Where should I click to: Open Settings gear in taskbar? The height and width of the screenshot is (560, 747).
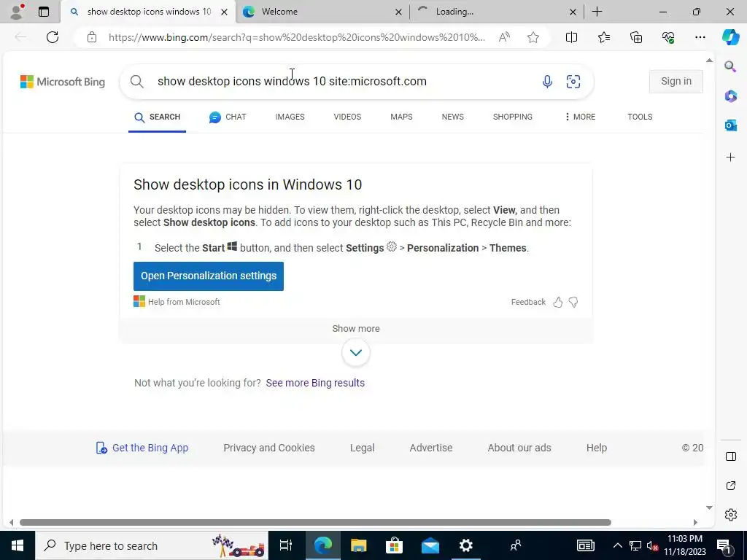tap(465, 545)
